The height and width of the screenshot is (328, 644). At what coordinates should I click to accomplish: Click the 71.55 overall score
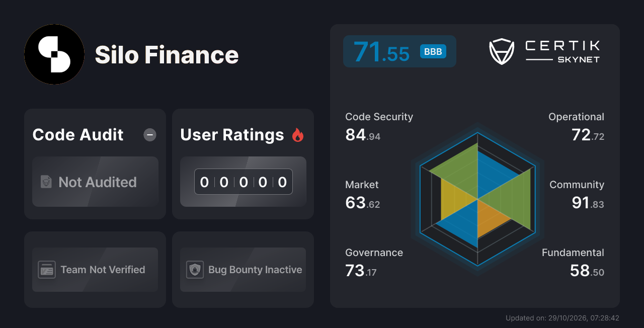(381, 52)
